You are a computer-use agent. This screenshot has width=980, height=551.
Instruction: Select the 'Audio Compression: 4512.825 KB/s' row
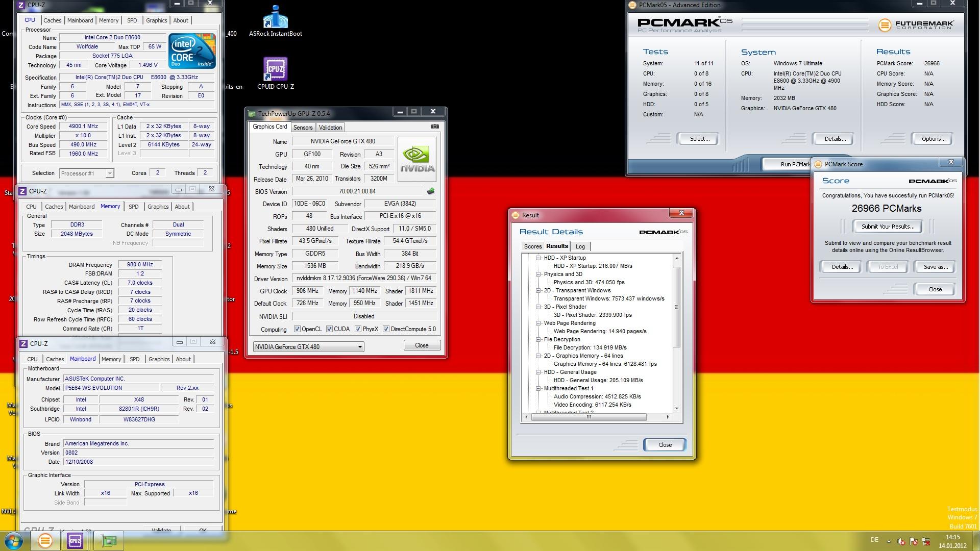(597, 397)
